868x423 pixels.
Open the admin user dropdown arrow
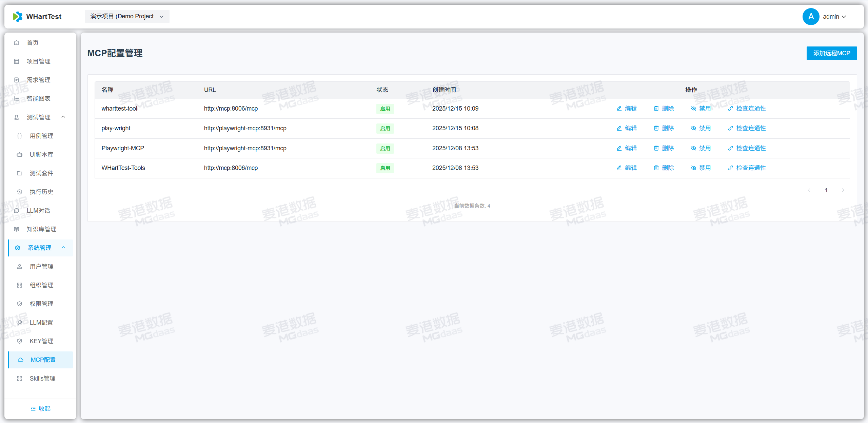pyautogui.click(x=844, y=17)
